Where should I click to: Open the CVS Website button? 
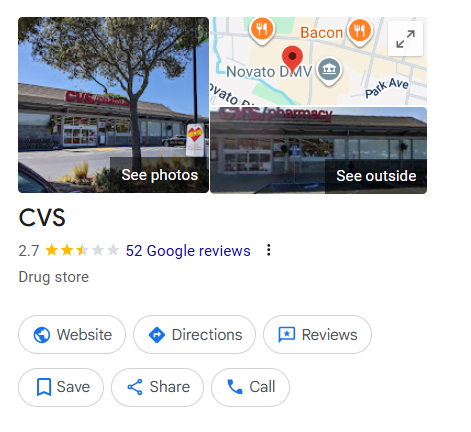coord(72,335)
